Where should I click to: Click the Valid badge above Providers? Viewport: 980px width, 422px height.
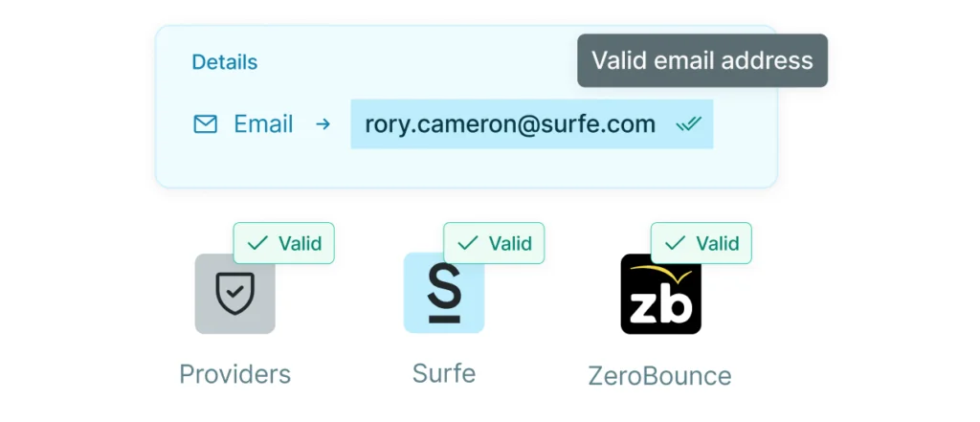284,243
